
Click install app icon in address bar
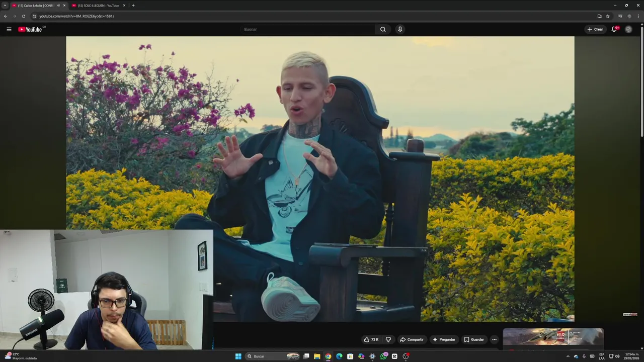pos(599,16)
